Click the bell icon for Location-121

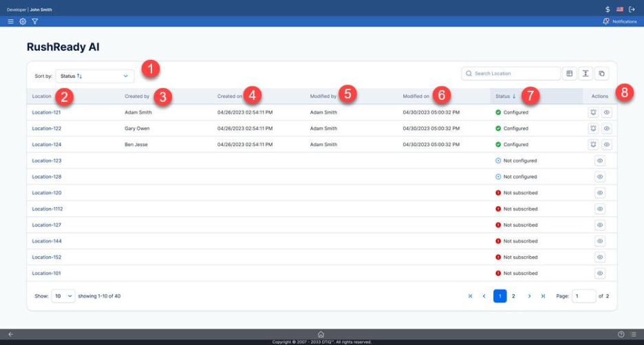pos(592,112)
